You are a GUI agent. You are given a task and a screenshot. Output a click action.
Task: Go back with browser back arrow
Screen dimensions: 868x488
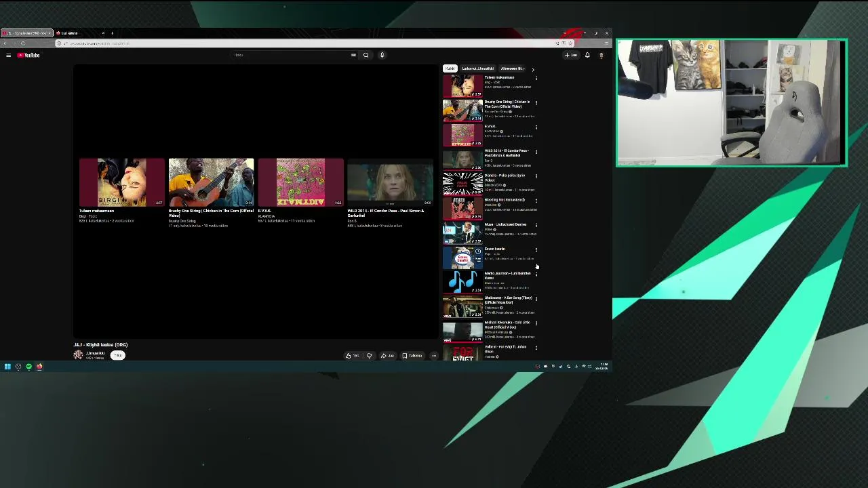coord(5,43)
